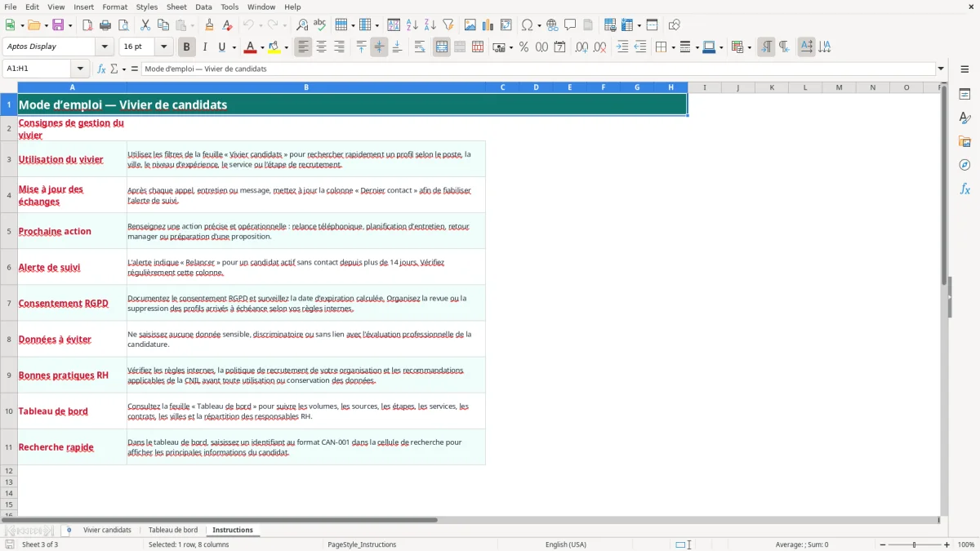
Task: Click the 100% zoom level
Action: pos(966,544)
